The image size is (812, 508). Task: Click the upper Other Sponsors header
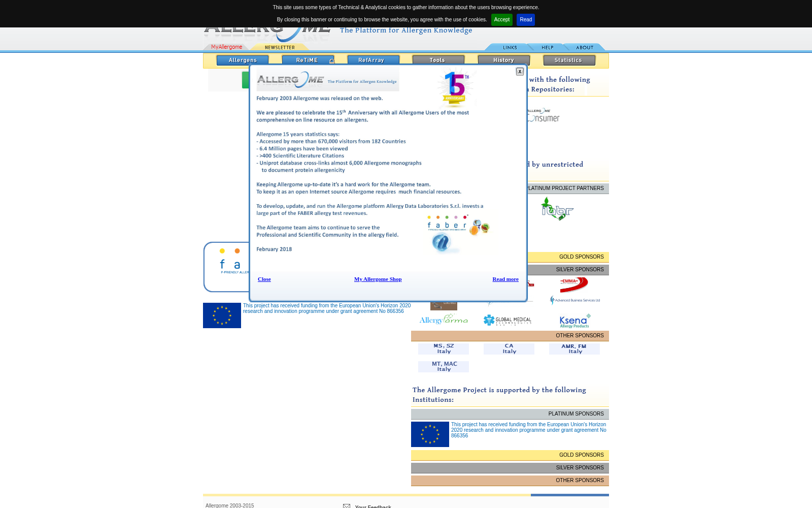pos(510,336)
